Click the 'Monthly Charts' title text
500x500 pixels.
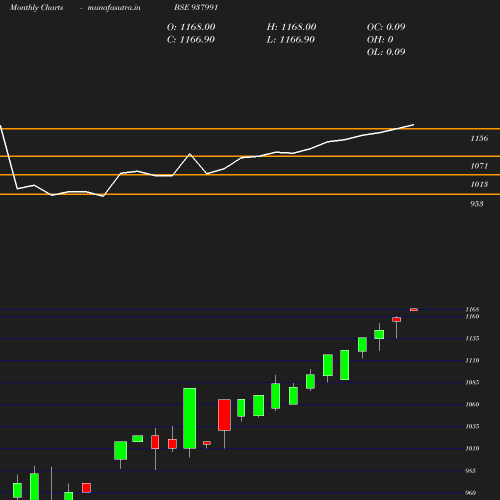(36, 7)
